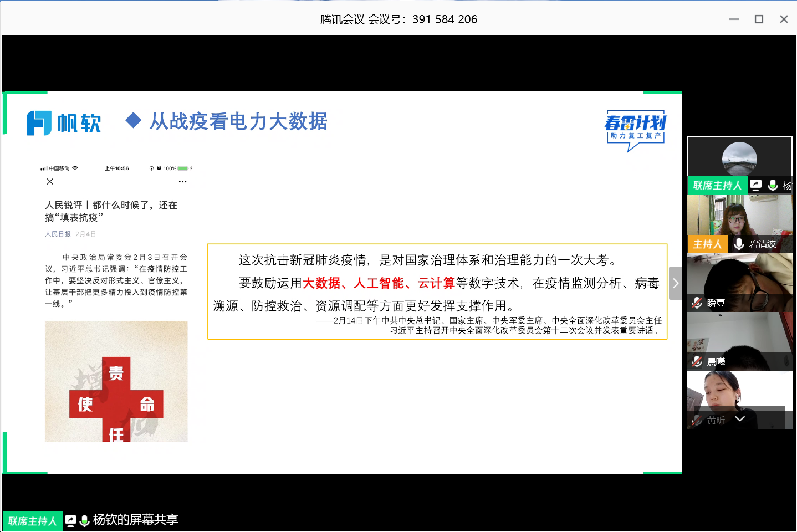Viewport: 797px width, 532px height.
Task: Click the muted microphone icon next to 晨曦
Action: tap(697, 361)
